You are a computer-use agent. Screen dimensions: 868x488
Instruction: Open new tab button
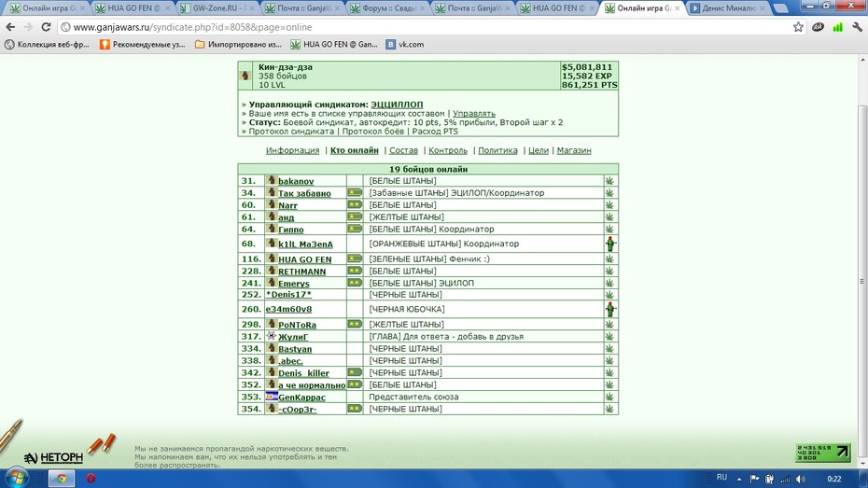[780, 8]
